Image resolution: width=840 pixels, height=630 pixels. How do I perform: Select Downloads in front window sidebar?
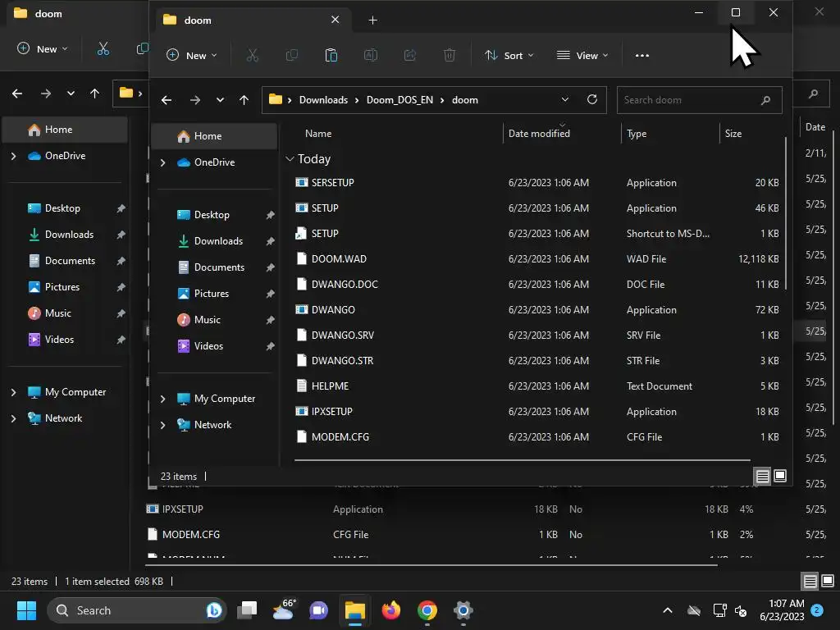[x=214, y=241]
